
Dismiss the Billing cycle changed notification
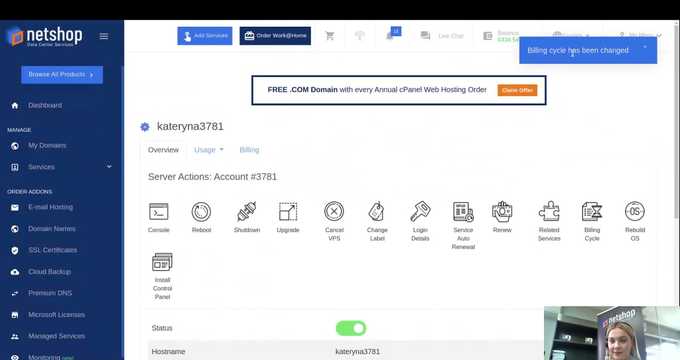coord(645,47)
